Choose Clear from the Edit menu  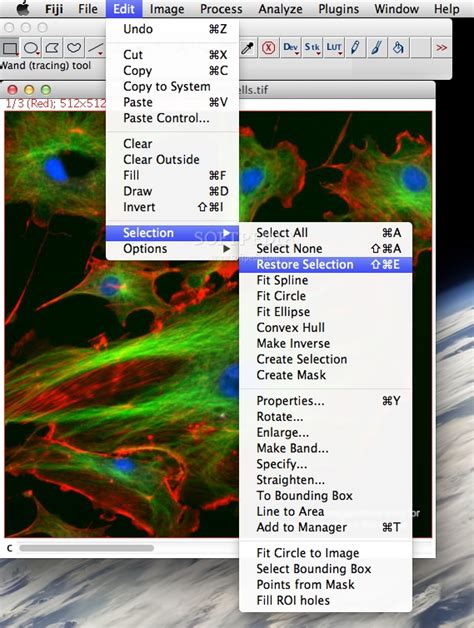tap(173, 144)
